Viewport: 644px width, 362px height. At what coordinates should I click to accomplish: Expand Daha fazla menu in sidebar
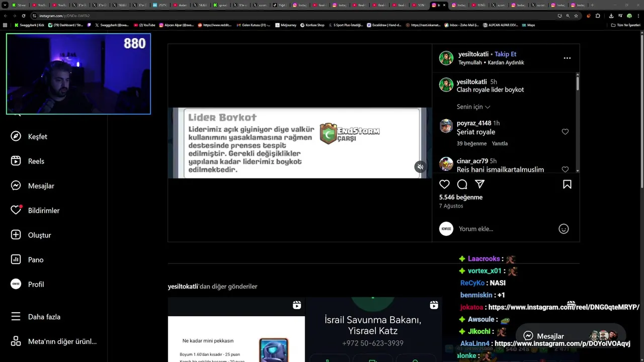tap(37, 317)
